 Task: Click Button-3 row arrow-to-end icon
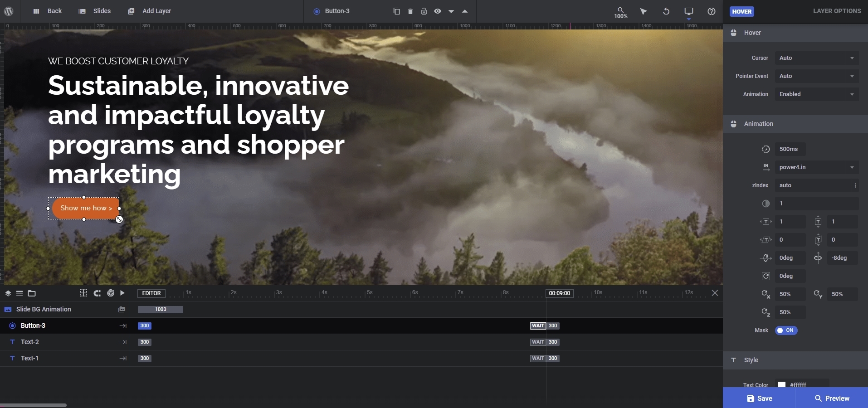click(123, 326)
